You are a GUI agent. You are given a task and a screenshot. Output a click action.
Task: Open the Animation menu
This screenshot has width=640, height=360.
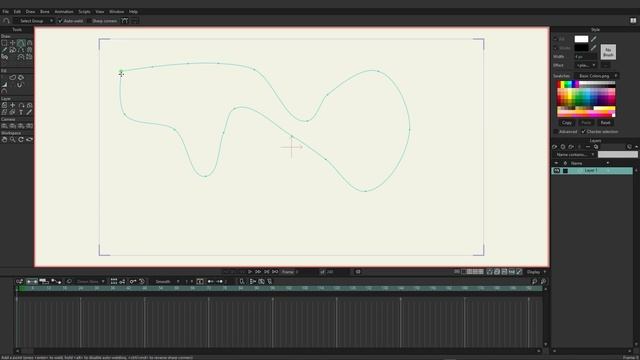click(x=64, y=11)
